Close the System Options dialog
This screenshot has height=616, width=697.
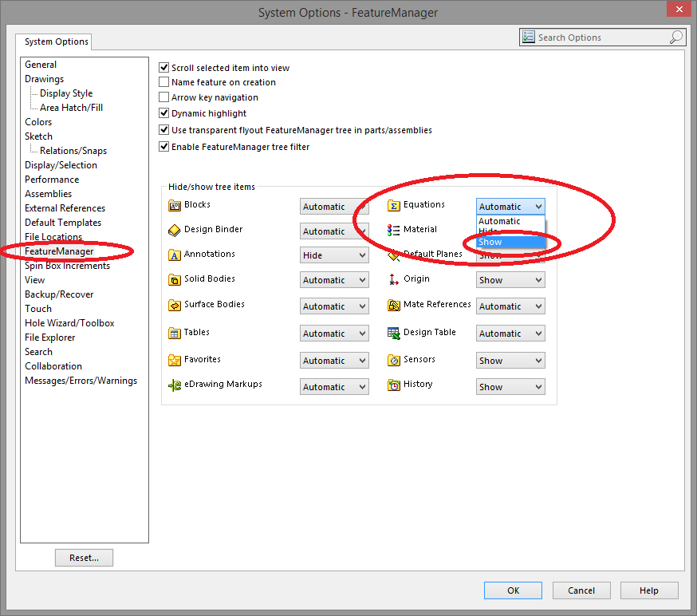[679, 9]
